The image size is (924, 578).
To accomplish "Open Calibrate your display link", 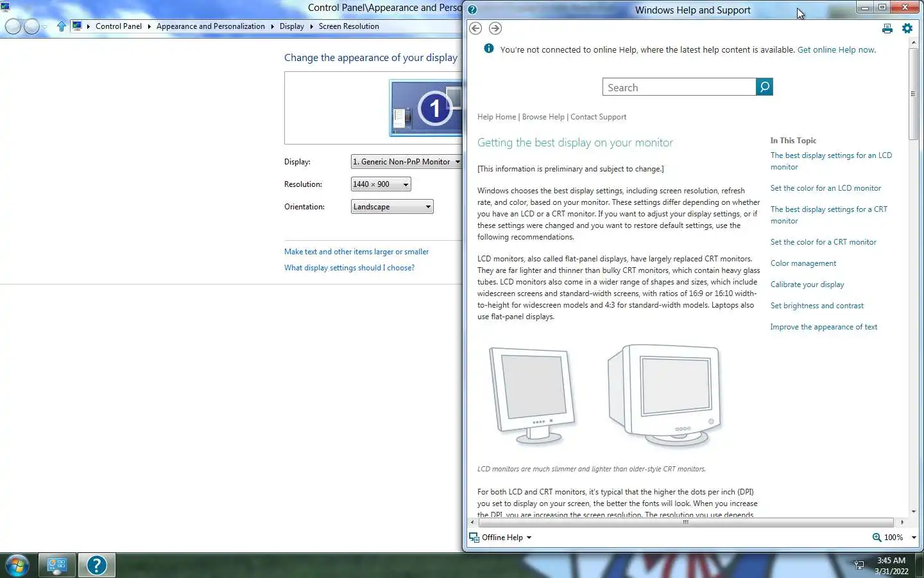I will point(807,285).
